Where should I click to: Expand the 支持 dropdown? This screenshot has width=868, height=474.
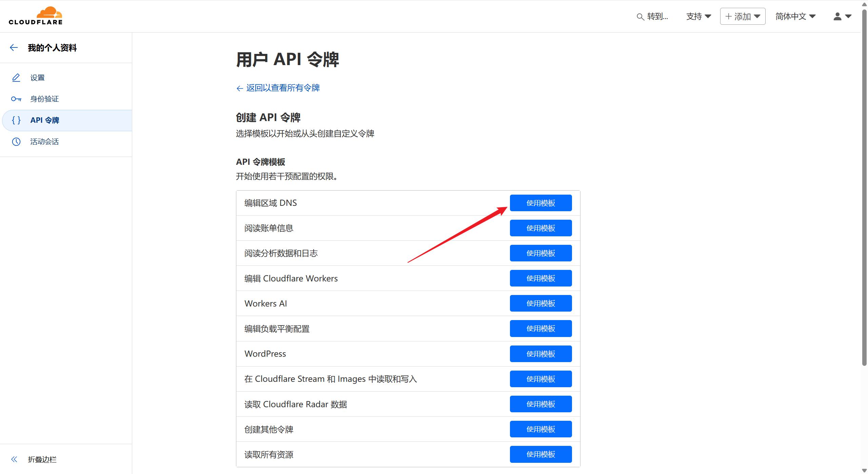(698, 16)
